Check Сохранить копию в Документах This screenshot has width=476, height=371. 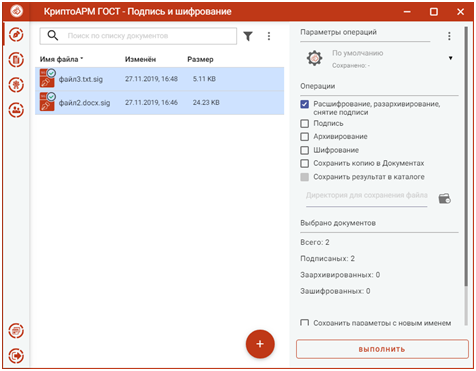pyautogui.click(x=305, y=163)
